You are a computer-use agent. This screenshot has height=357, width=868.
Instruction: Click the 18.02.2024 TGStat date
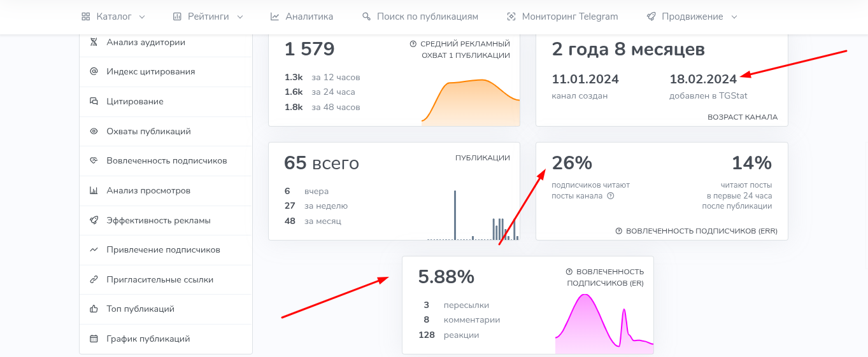tap(703, 80)
